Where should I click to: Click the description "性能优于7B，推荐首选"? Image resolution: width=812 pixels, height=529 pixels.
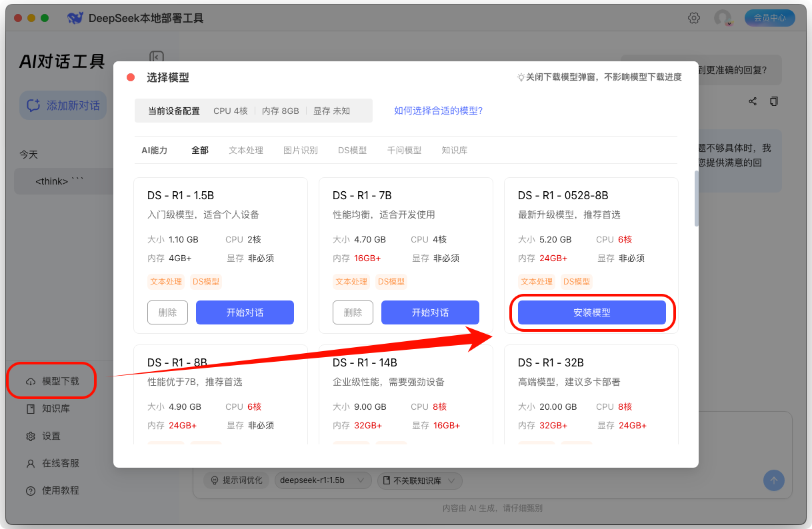tap(195, 382)
